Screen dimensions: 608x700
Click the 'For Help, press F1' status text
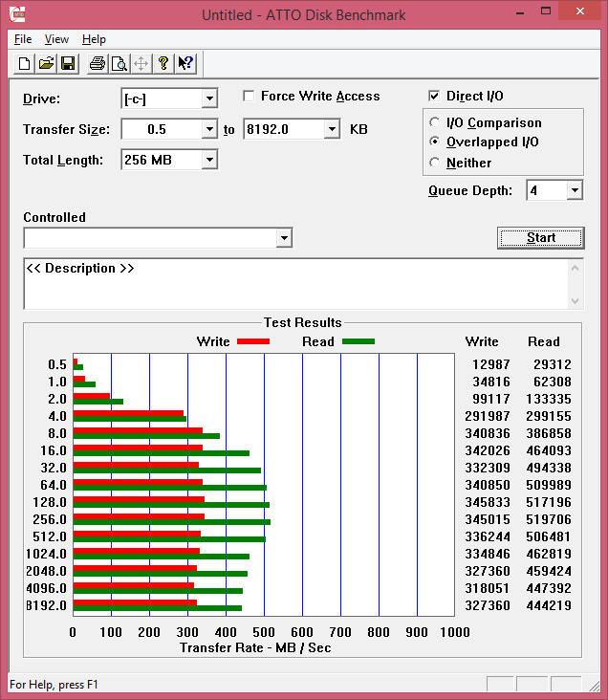point(54,685)
